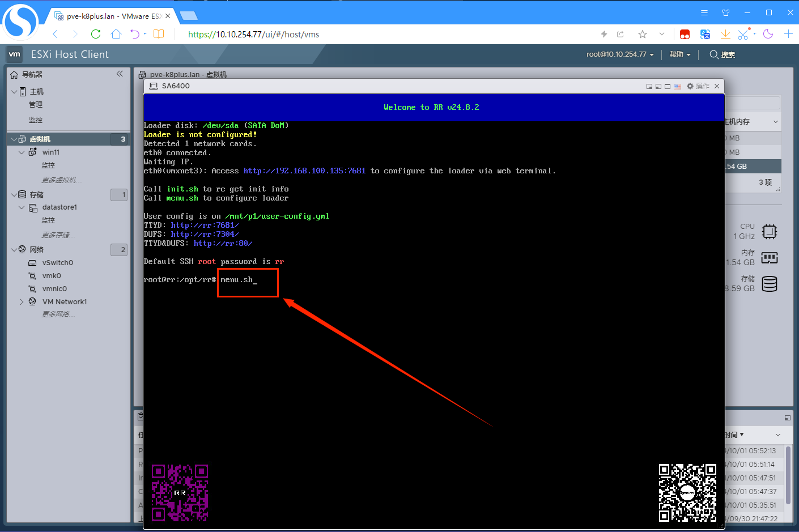This screenshot has width=799, height=532.
Task: Open 更多虚拟机 link
Action: click(62, 180)
